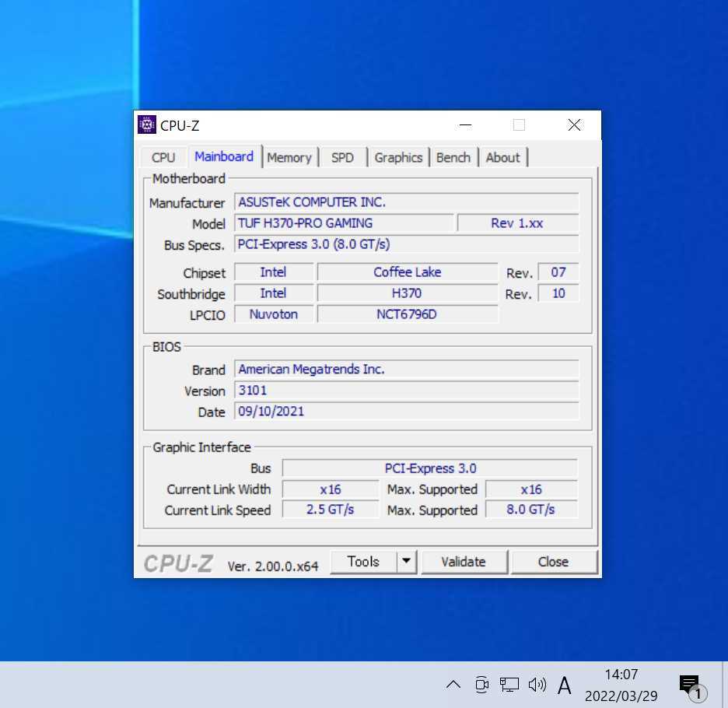Click the Show desktop strip beside the notification icon
Screen dimensions: 728x708
[x=725, y=685]
